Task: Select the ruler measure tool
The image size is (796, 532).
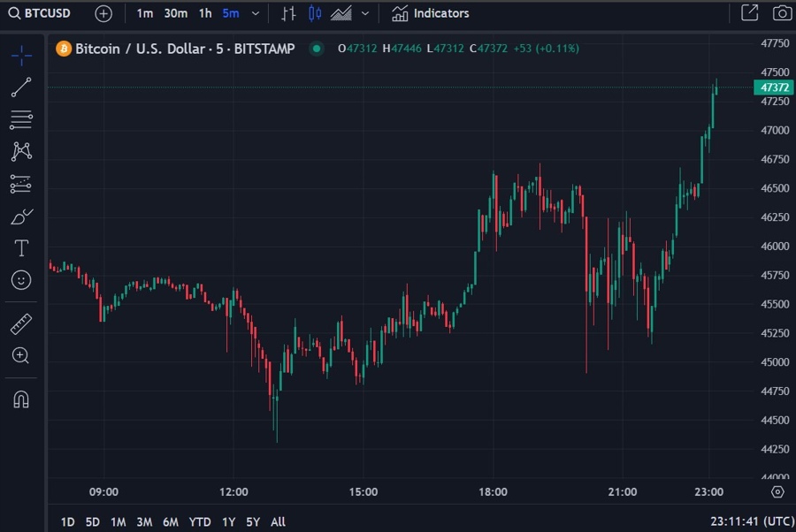Action: 21,323
